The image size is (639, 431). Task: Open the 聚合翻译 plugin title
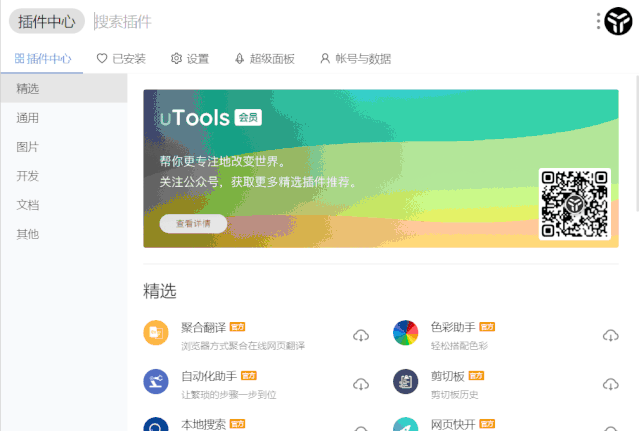(x=203, y=327)
